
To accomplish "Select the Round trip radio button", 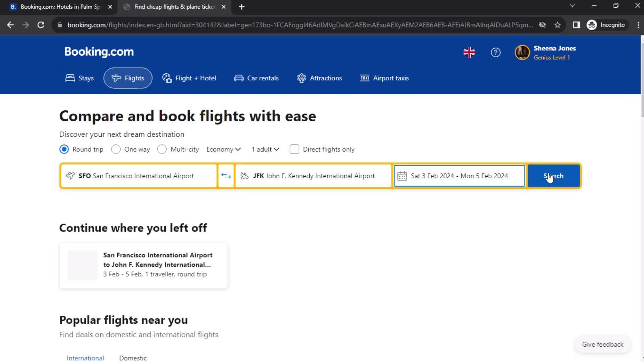I will click(64, 149).
